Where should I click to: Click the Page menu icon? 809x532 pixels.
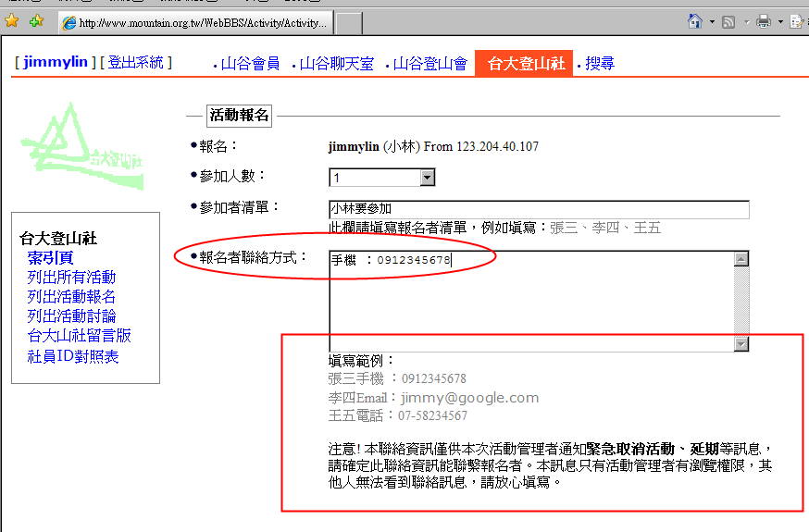point(797,21)
